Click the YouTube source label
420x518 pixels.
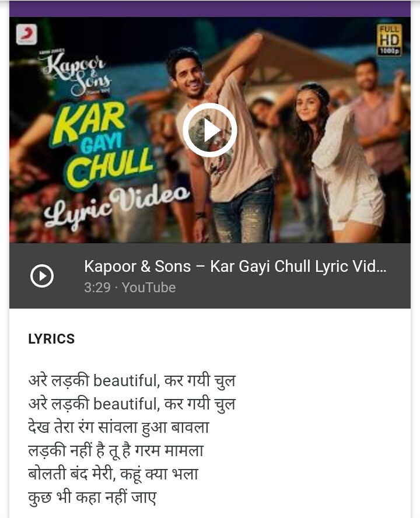click(x=149, y=288)
